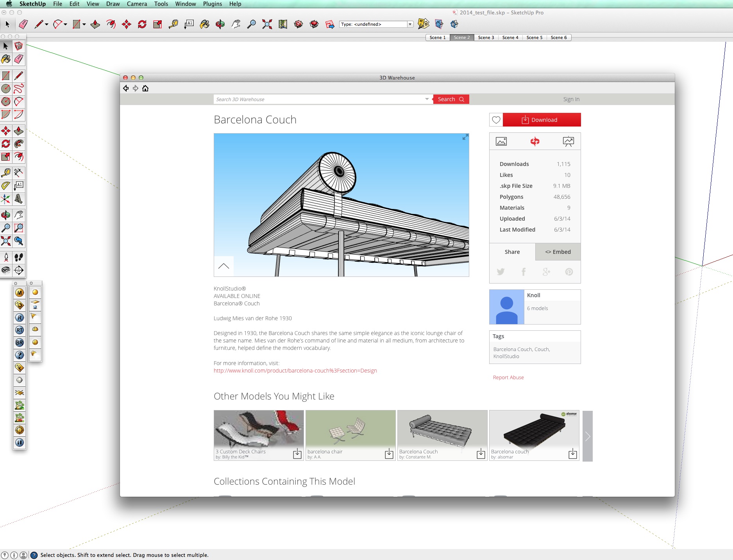Select the Rotate tool in top toolbar
Viewport: 733px width, 560px height.
pyautogui.click(x=142, y=24)
